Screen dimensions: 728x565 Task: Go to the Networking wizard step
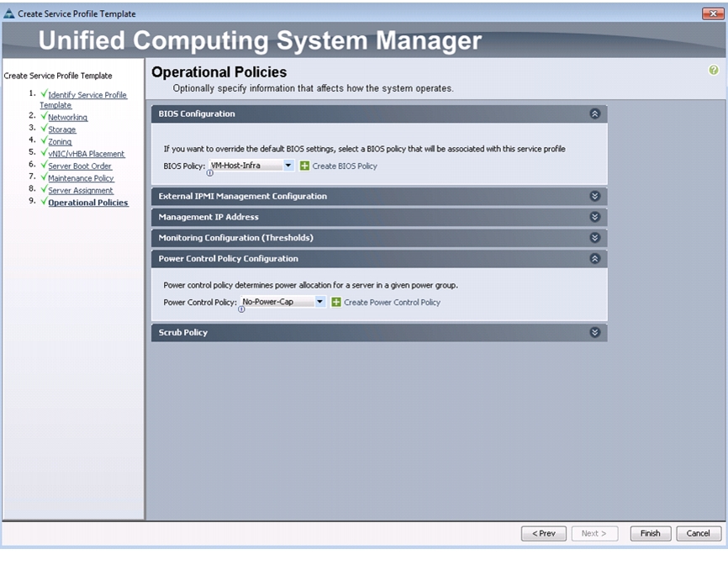pyautogui.click(x=68, y=117)
